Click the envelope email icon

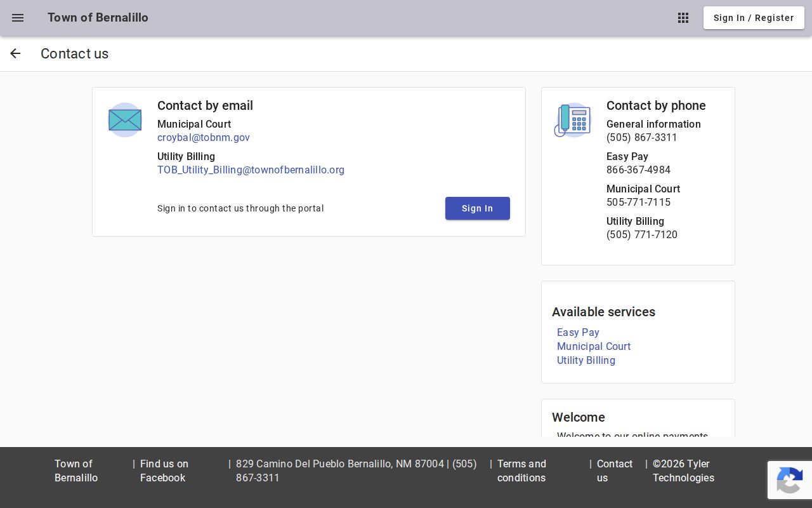pyautogui.click(x=125, y=120)
